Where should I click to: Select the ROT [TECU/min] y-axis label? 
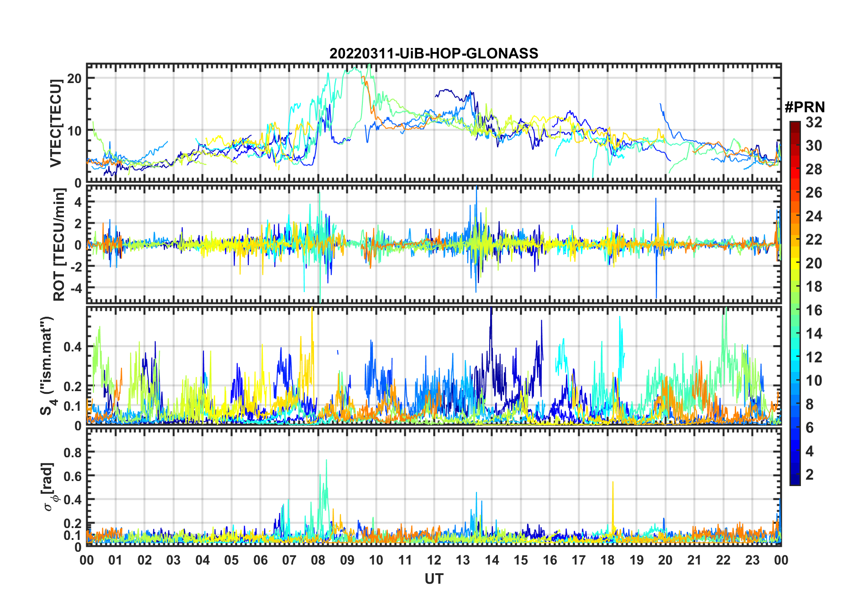[59, 245]
